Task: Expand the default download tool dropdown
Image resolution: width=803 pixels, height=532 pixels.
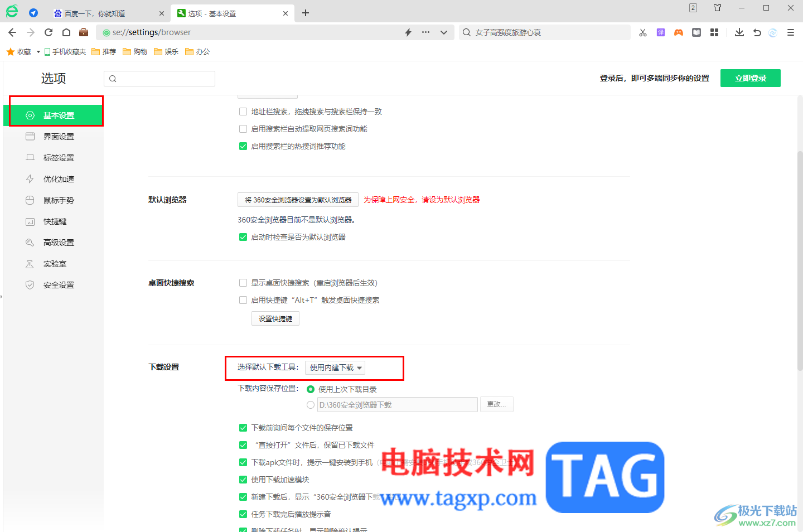Action: coord(335,367)
